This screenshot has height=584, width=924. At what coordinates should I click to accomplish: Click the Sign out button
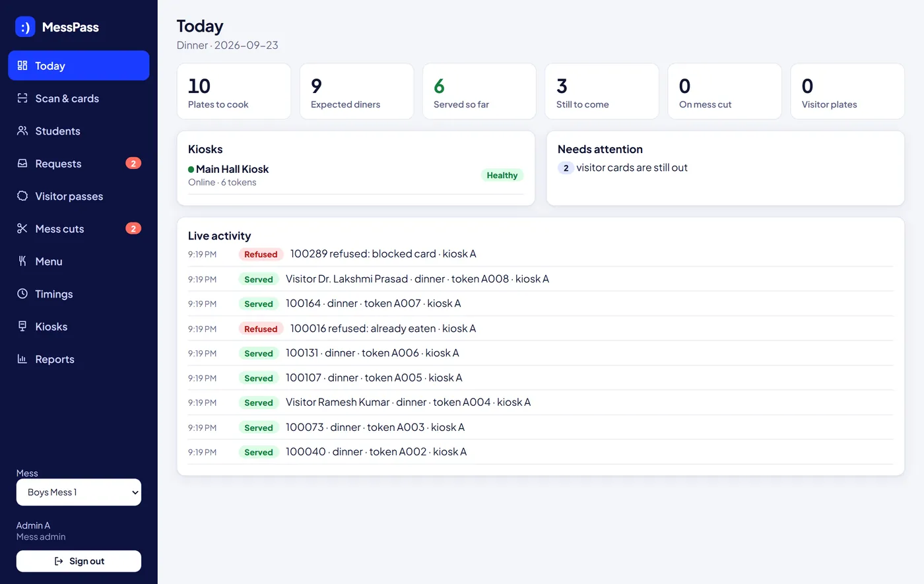79,561
